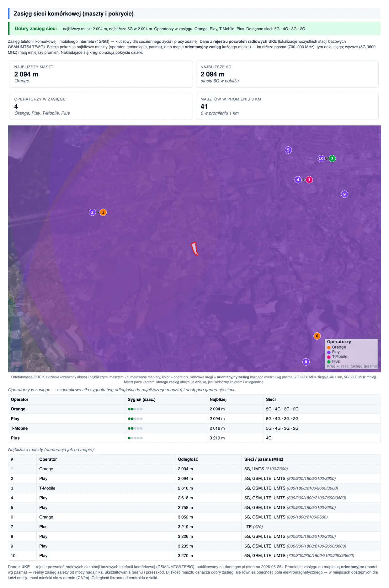The image size is (389, 588).
Task: Click mast row 6 distance '3 052 m'
Action: click(x=185, y=517)
